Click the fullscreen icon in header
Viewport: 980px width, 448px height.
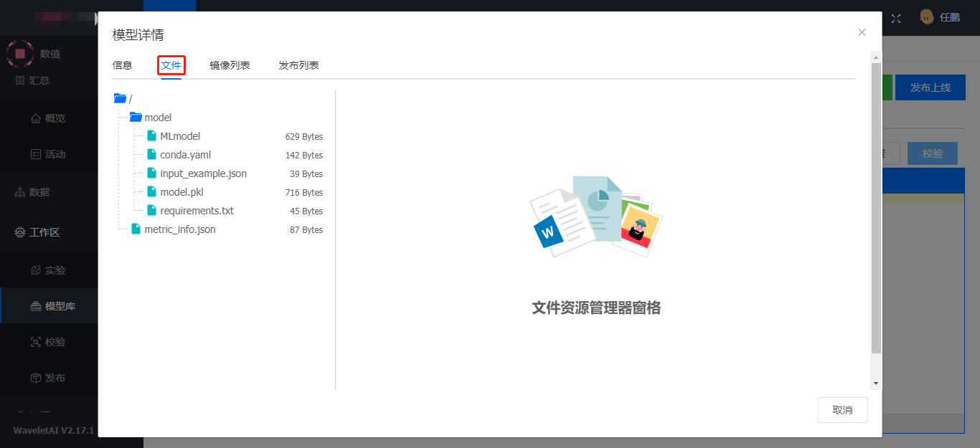click(x=896, y=19)
